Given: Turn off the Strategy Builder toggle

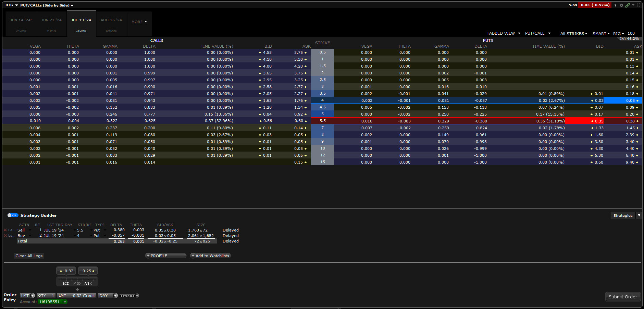Looking at the screenshot, I should (13, 215).
